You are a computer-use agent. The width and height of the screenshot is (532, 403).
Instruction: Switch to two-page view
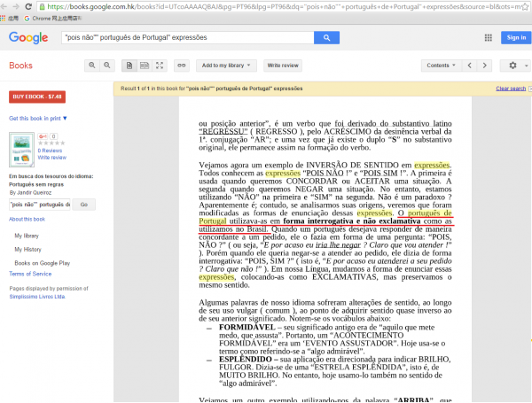[x=145, y=66]
